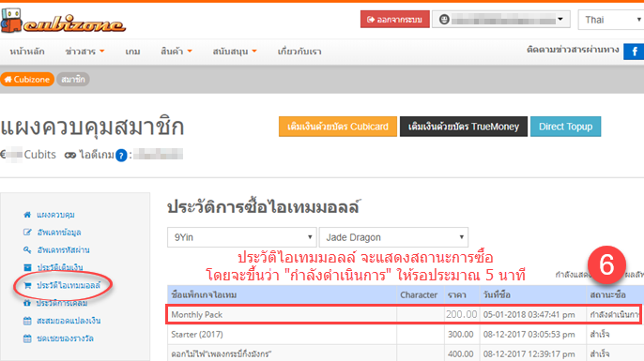Select the Starter (2017) row name

(197, 335)
